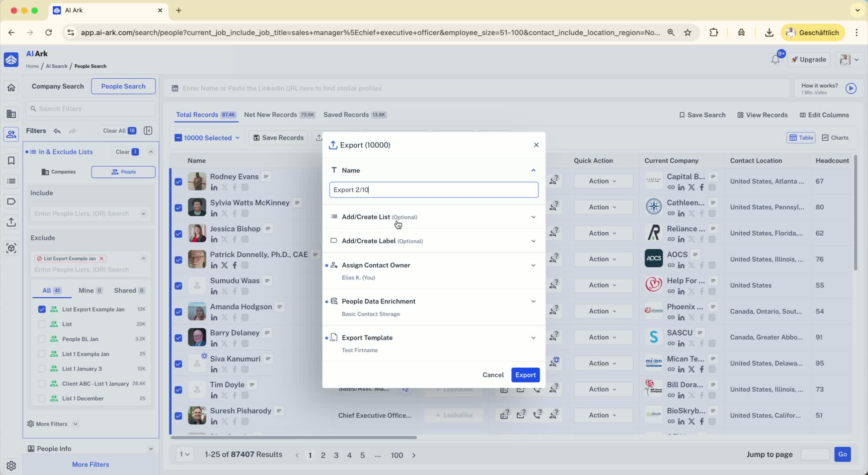Click the export Name input field
The height and width of the screenshot is (475, 868).
[433, 190]
